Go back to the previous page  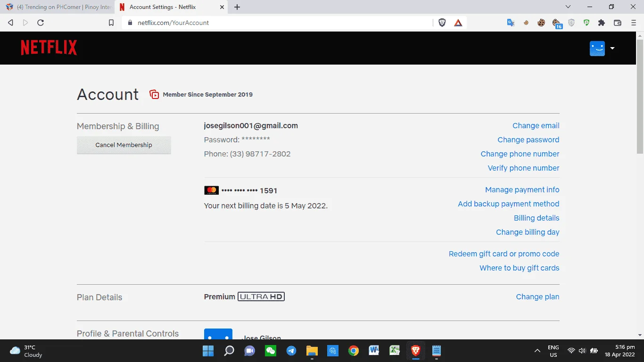pos(10,23)
